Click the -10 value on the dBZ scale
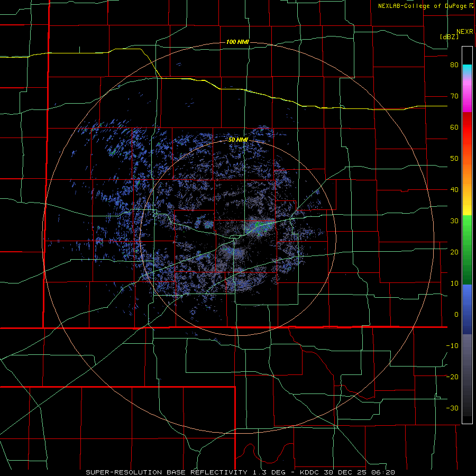 tap(452, 345)
